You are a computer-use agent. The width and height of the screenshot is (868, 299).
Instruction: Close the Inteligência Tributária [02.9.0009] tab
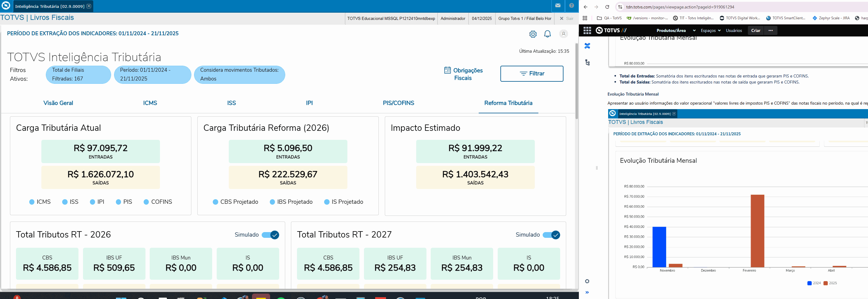[x=89, y=6]
